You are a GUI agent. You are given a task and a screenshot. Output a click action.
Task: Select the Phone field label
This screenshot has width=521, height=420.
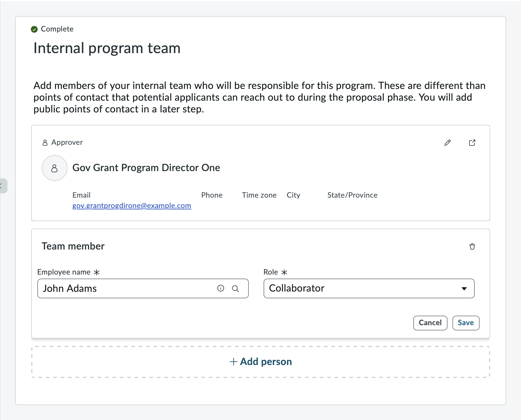click(x=212, y=195)
